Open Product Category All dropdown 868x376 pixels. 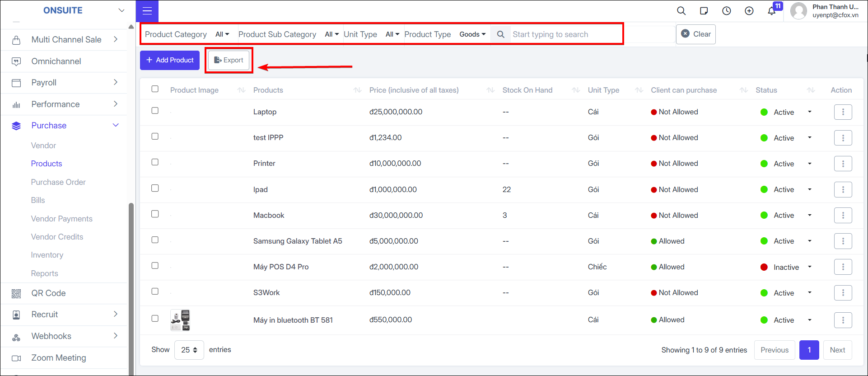222,34
